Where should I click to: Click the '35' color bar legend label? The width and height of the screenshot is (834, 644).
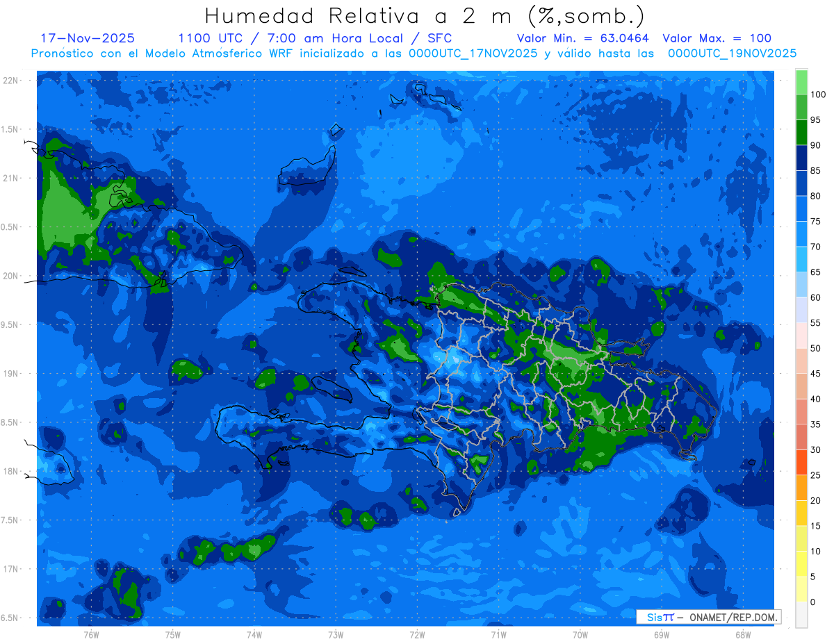point(815,424)
